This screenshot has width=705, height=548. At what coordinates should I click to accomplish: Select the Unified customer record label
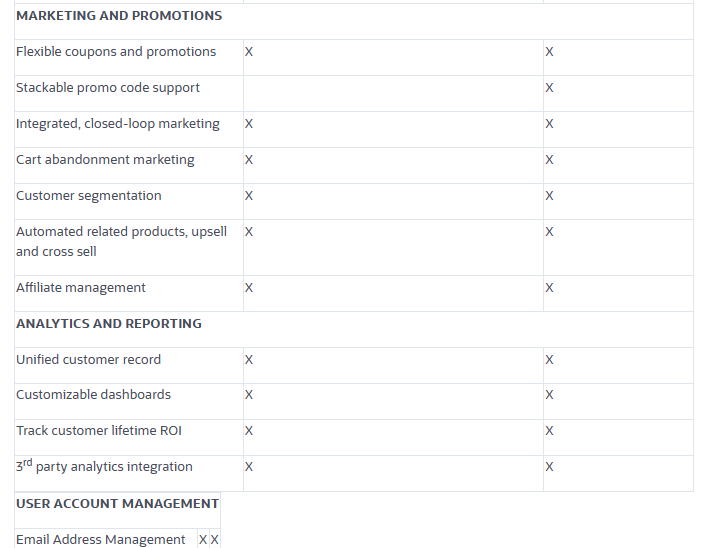(x=88, y=360)
